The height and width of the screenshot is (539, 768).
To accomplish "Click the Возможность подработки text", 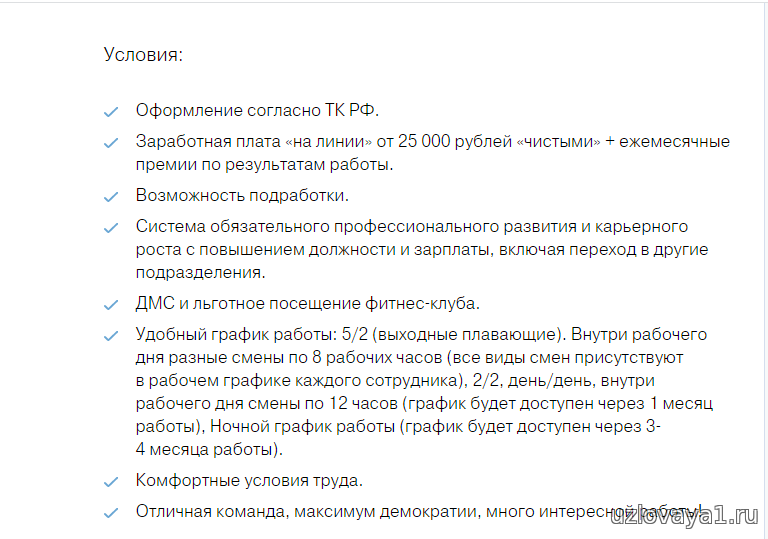I will click(242, 195).
